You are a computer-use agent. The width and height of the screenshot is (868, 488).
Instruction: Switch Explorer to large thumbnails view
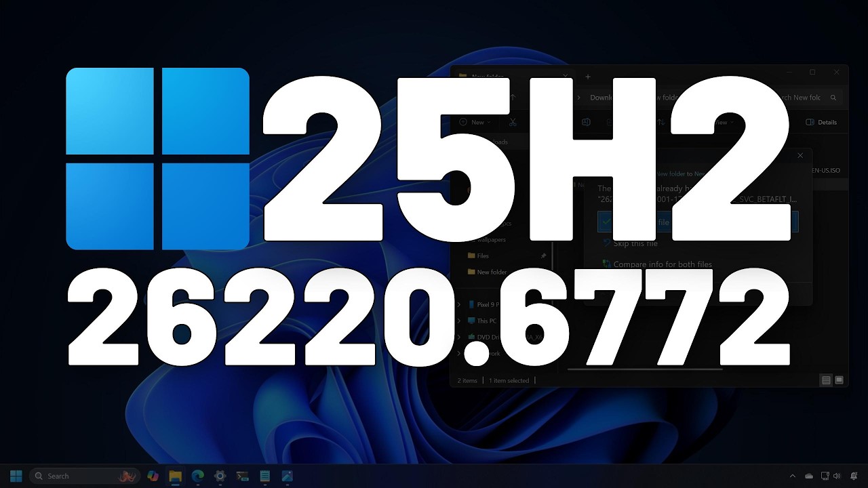(x=839, y=380)
